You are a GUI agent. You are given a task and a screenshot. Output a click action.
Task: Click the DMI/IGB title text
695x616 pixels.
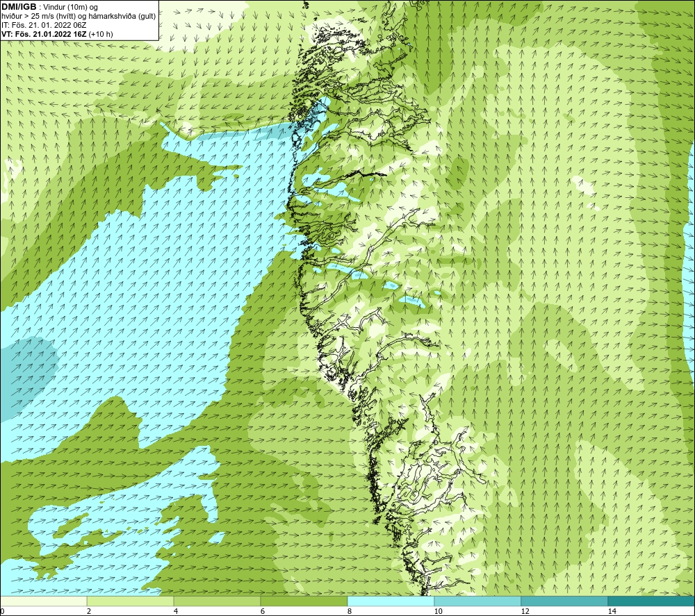pyautogui.click(x=19, y=7)
